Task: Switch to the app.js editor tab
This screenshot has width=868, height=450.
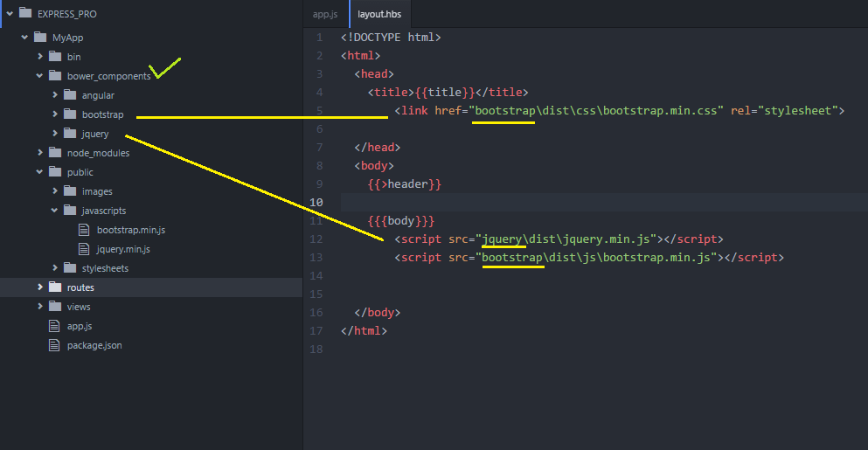Action: [325, 14]
